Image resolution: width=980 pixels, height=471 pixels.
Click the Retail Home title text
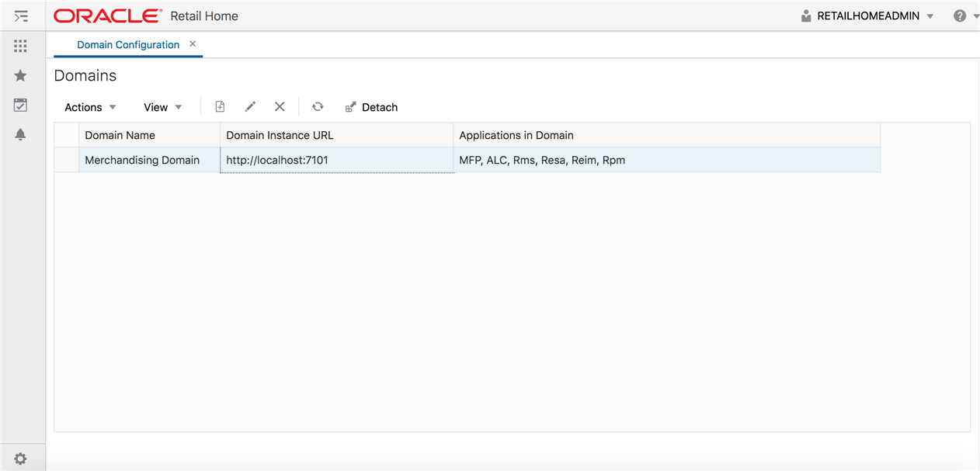pos(204,16)
